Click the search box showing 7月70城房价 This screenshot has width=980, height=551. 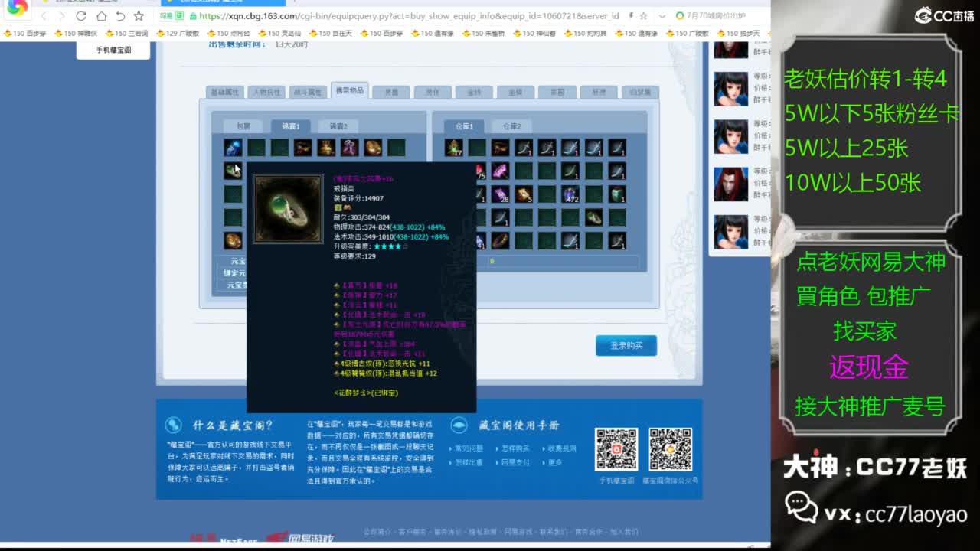[x=716, y=16]
